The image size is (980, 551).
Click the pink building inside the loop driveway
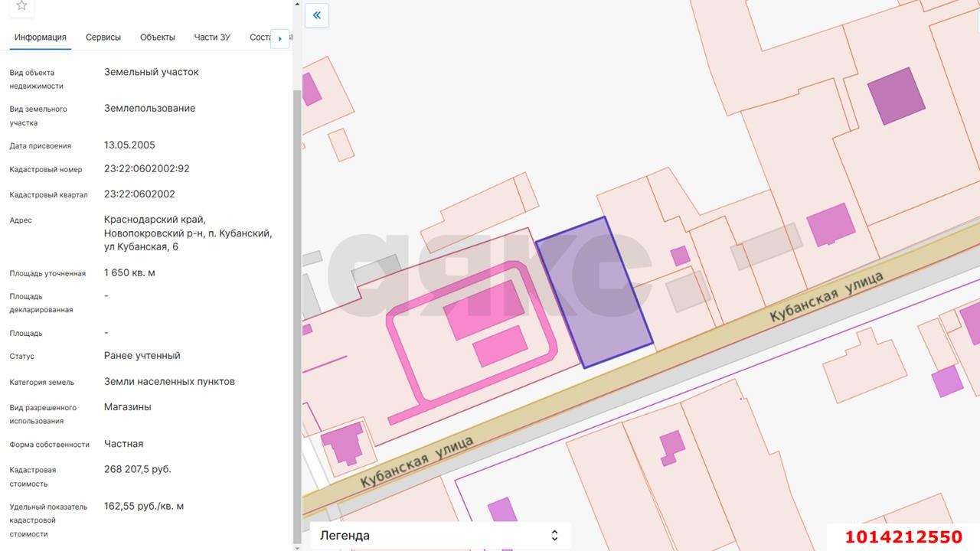coord(484,310)
